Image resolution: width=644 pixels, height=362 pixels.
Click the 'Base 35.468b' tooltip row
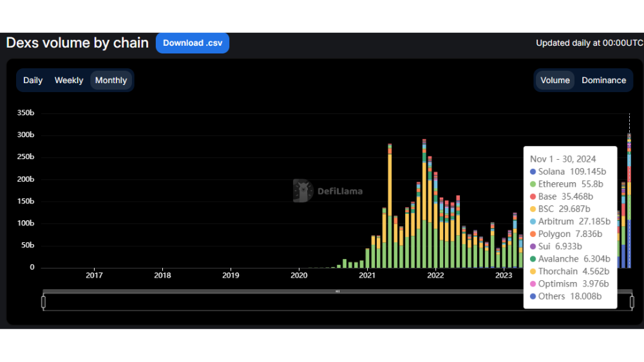[x=562, y=197]
